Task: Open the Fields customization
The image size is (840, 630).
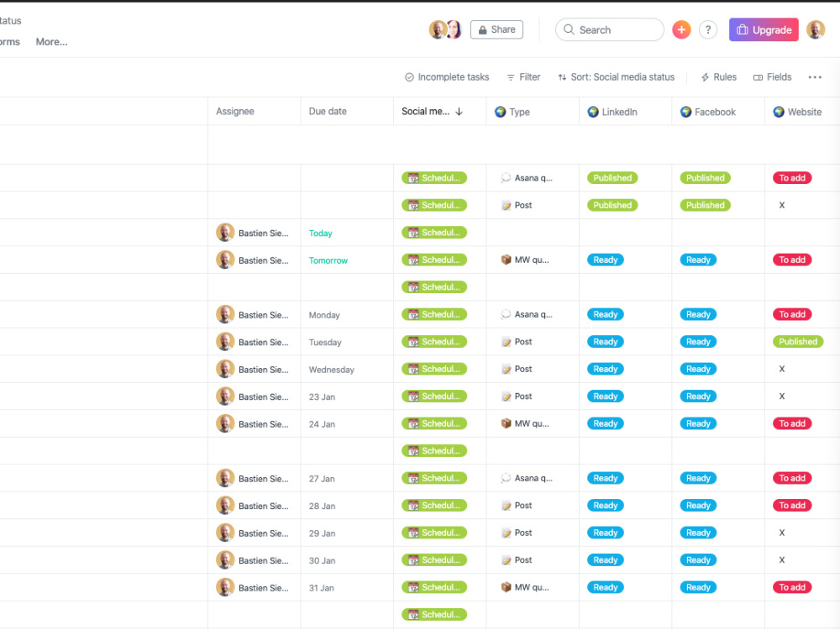Action: [773, 77]
